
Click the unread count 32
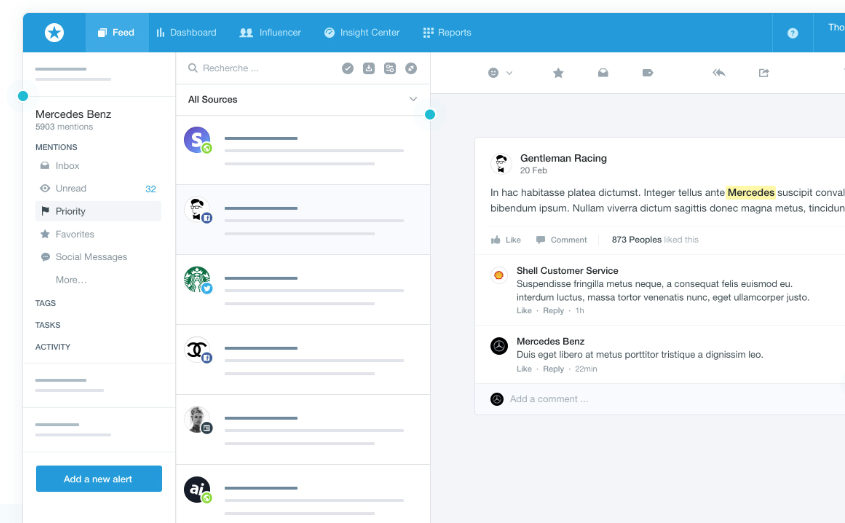pos(150,189)
